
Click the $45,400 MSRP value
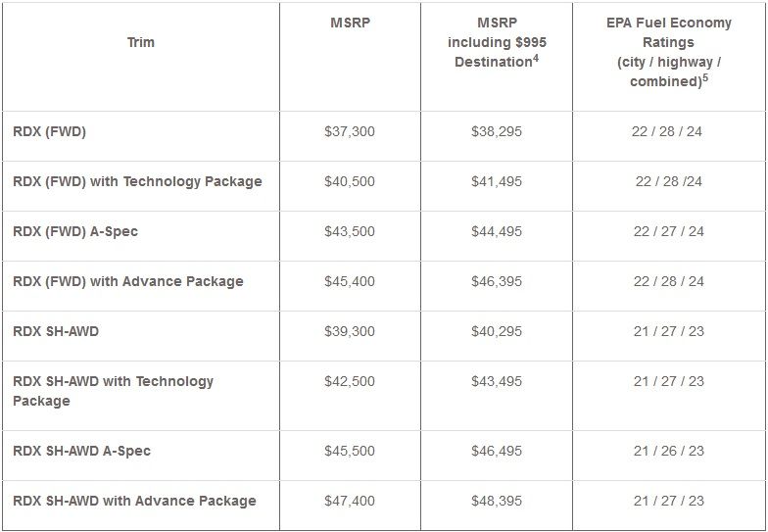[x=349, y=281]
